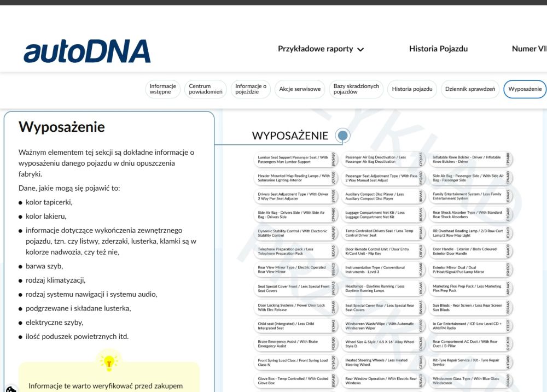547x392 pixels.
Task: Click Sun Blinds - Rear Screen entry
Action: point(470,308)
